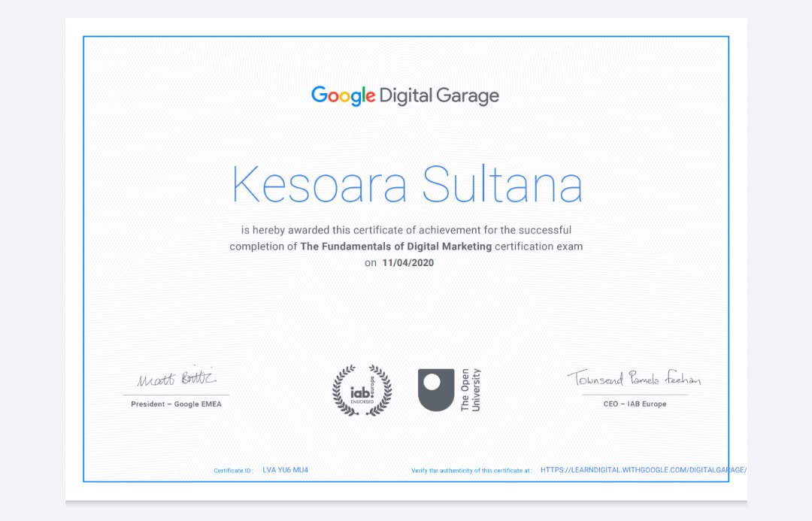Viewport: 812px width, 521px height.
Task: Click The Open University shield logo
Action: pyautogui.click(x=436, y=390)
